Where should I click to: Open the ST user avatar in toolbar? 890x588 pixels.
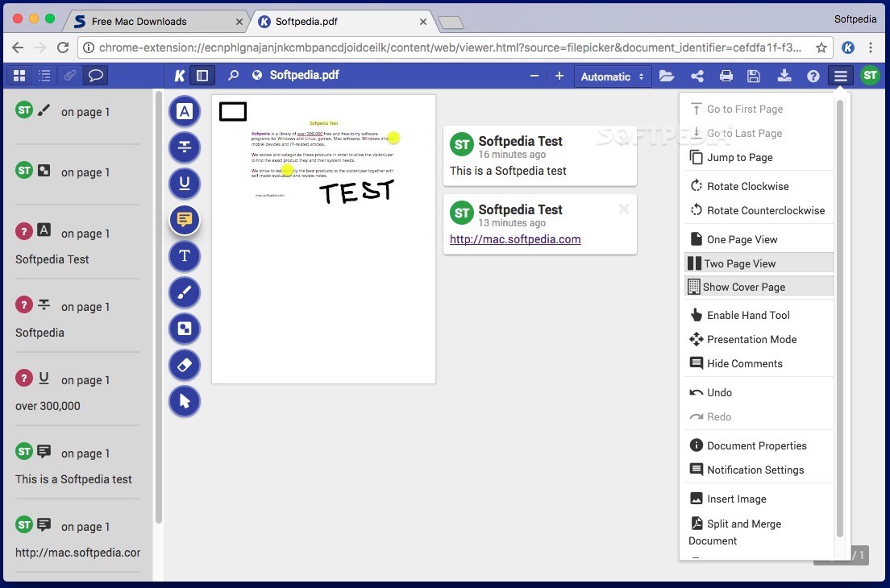pos(870,76)
